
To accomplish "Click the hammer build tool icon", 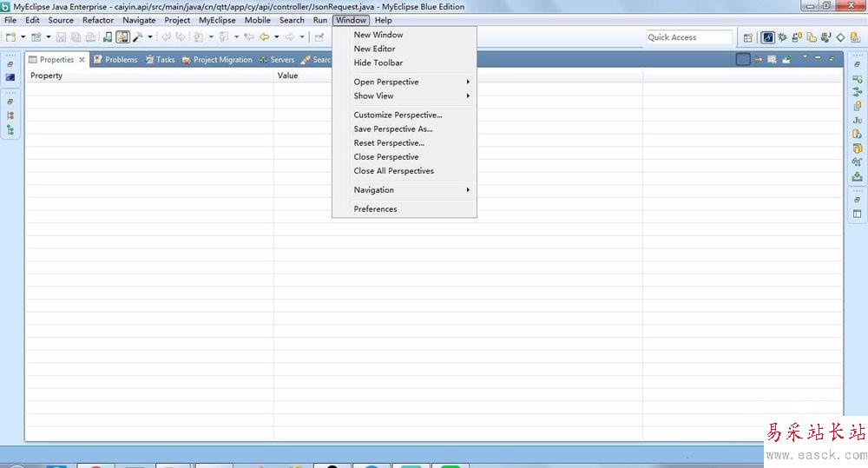I will click(138, 37).
